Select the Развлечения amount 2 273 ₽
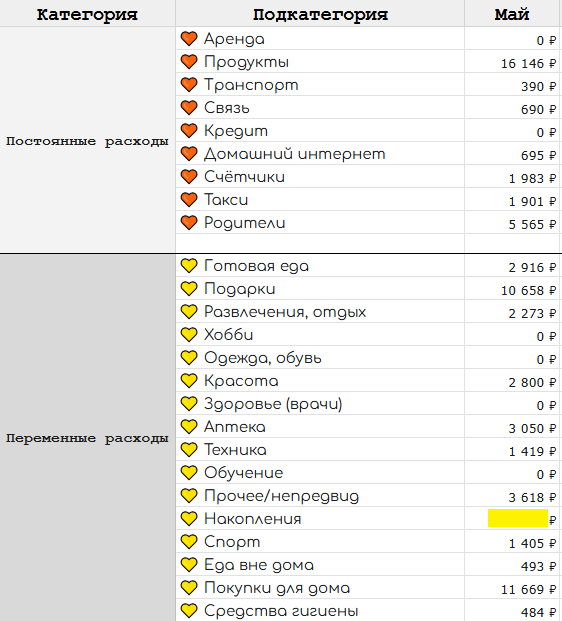Screen dimensions: 562x621 pyautogui.click(x=532, y=313)
